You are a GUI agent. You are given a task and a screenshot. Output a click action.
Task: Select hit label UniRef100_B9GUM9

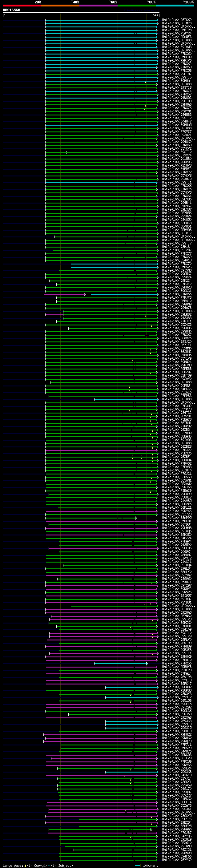coord(177,304)
